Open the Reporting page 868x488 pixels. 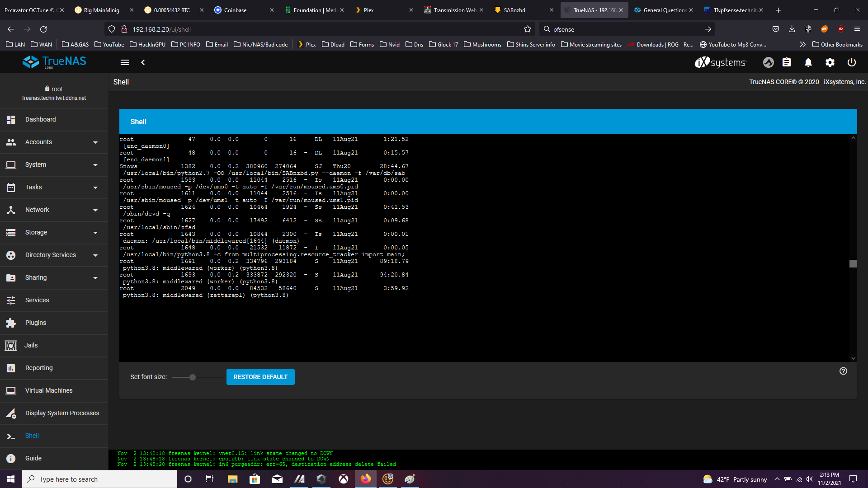(x=54, y=368)
